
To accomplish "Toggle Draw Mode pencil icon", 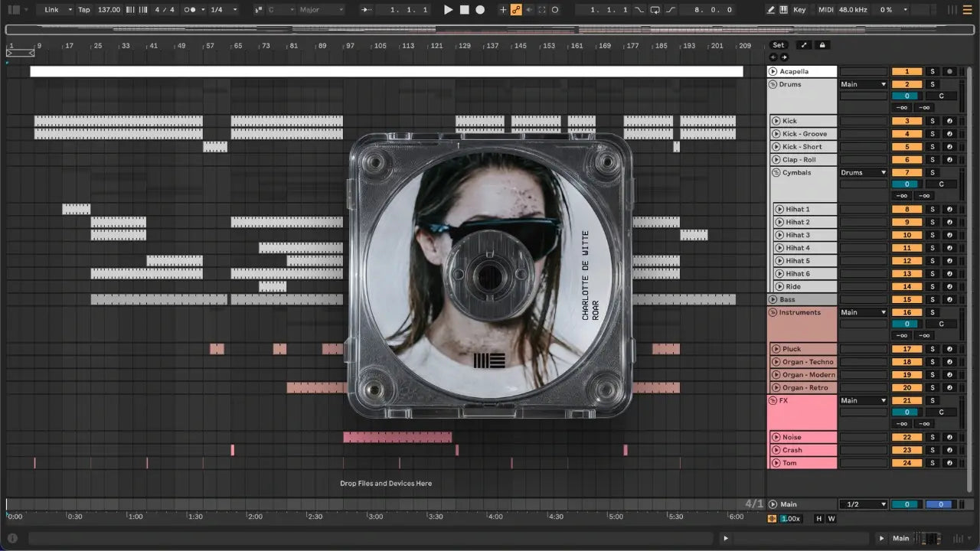I will pos(770,10).
